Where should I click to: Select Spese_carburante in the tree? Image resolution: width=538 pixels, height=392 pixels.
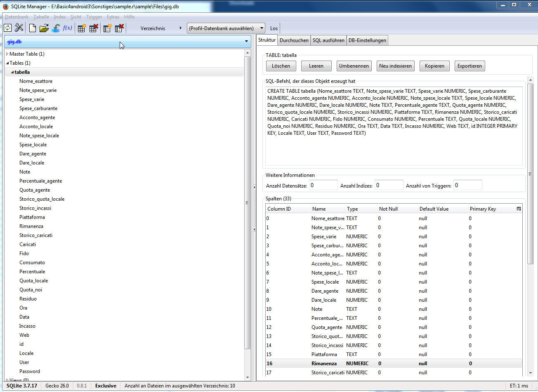pyautogui.click(x=38, y=108)
